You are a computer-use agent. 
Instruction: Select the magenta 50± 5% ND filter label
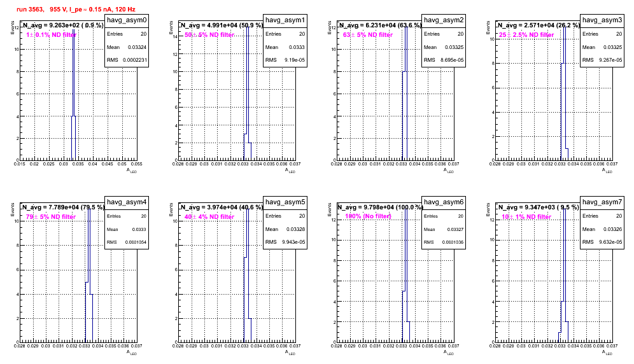209,35
